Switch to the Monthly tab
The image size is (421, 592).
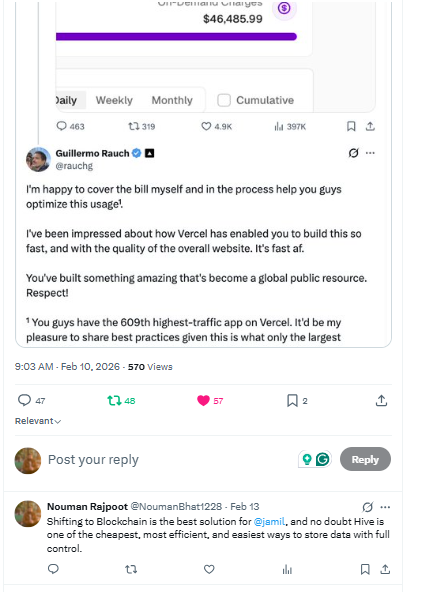[x=172, y=100]
